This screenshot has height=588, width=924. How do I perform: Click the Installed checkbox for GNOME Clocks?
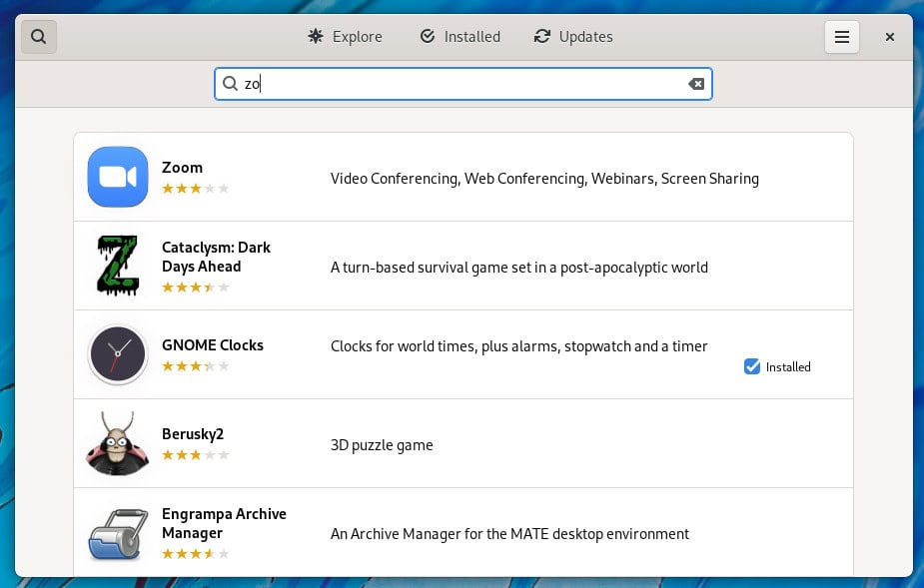pyautogui.click(x=752, y=366)
